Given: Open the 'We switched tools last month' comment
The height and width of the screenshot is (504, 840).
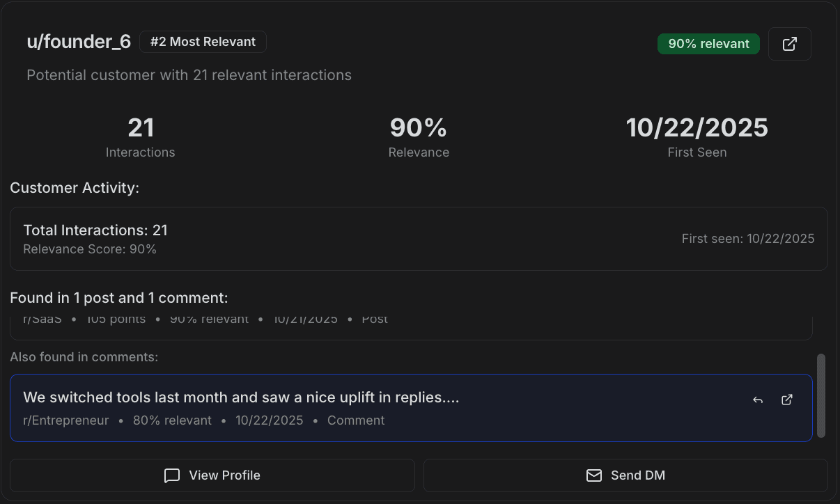Looking at the screenshot, I should pyautogui.click(x=241, y=397).
